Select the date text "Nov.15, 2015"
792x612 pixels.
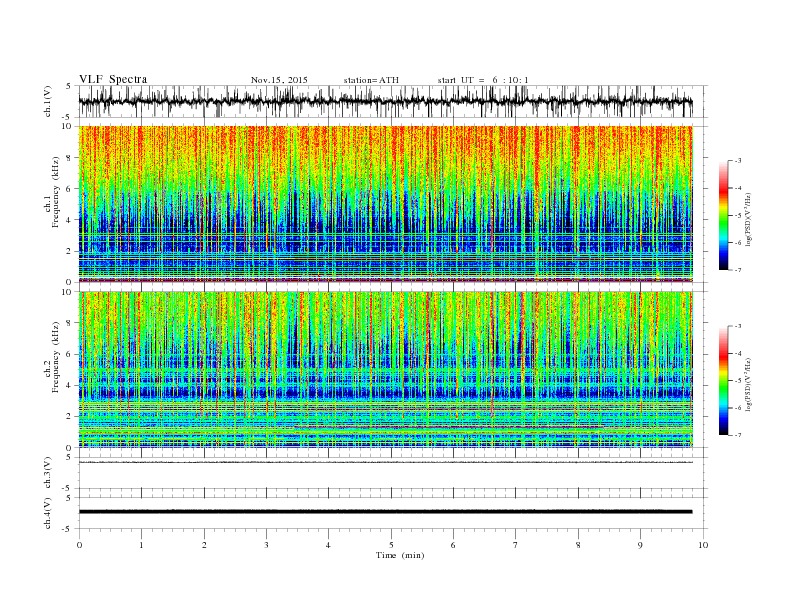click(x=279, y=80)
